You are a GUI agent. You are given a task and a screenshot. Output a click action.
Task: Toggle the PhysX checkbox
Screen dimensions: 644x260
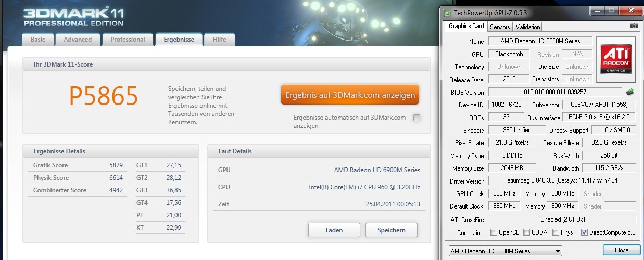coord(555,232)
